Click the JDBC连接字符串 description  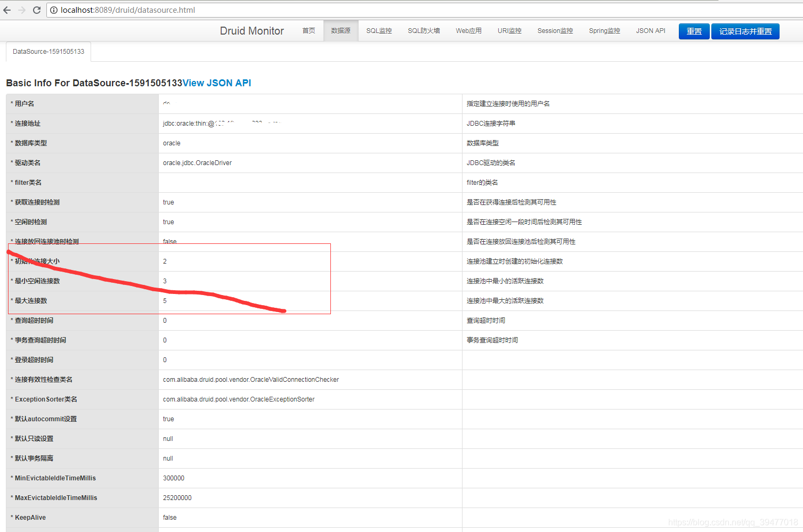click(x=491, y=124)
